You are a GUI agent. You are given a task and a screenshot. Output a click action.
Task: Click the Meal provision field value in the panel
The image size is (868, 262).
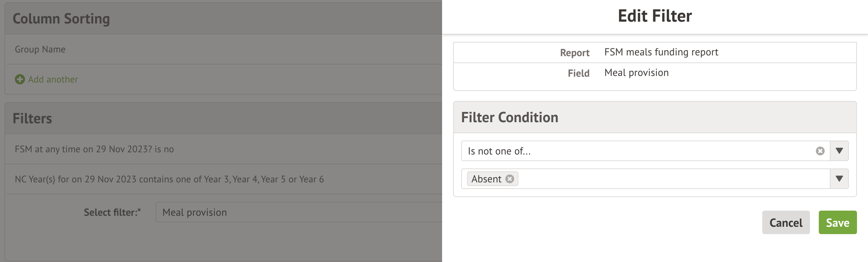point(636,73)
